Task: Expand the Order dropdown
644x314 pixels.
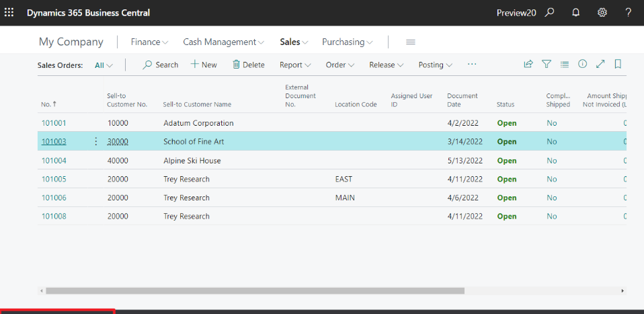Action: click(340, 65)
